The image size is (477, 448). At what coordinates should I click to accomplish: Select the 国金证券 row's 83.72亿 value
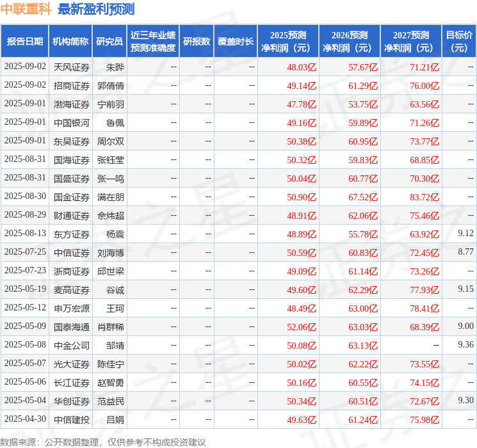pyautogui.click(x=424, y=196)
